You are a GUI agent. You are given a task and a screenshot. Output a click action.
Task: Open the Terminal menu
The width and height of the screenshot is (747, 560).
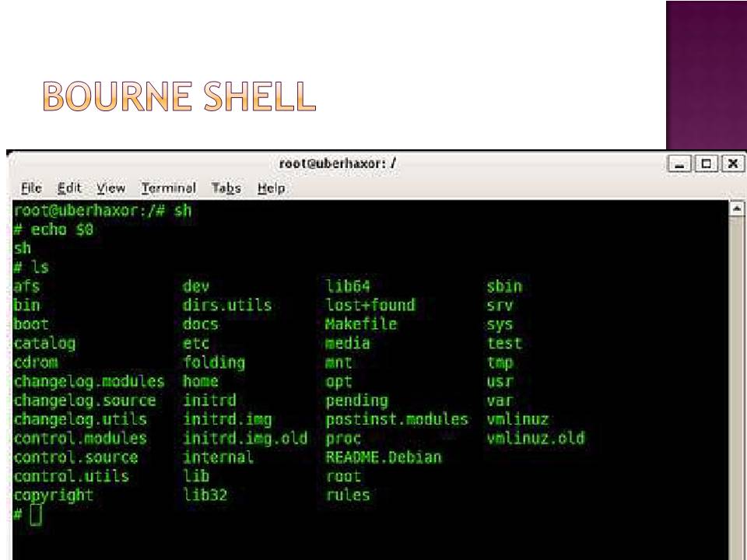pos(168,188)
